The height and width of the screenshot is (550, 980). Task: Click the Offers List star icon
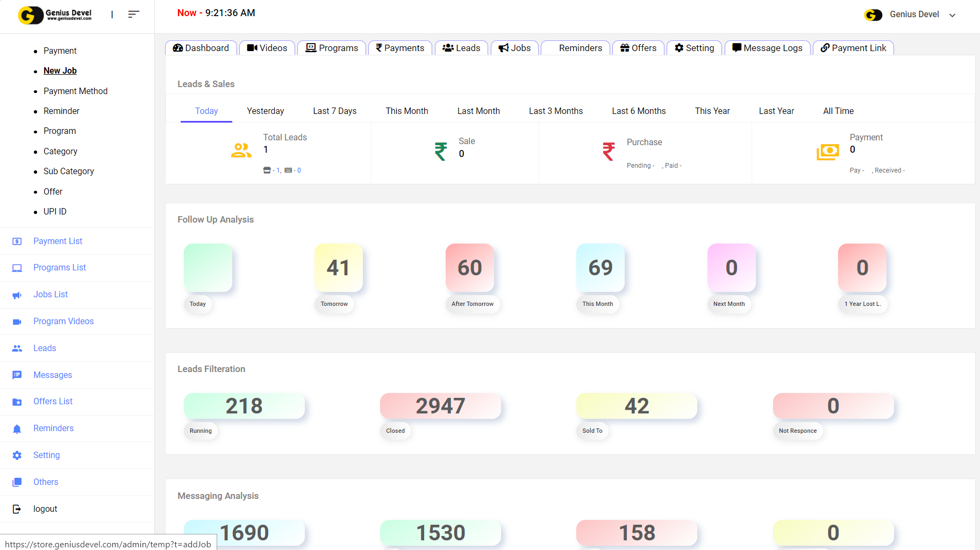17,402
